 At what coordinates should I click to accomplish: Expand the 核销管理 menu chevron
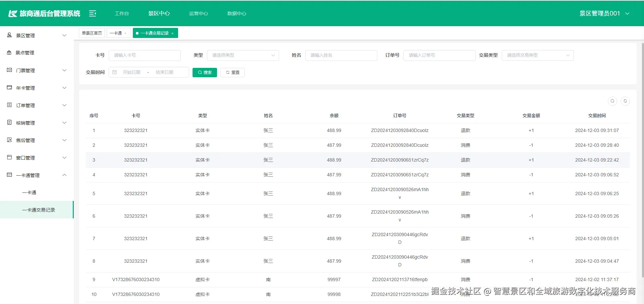point(64,123)
